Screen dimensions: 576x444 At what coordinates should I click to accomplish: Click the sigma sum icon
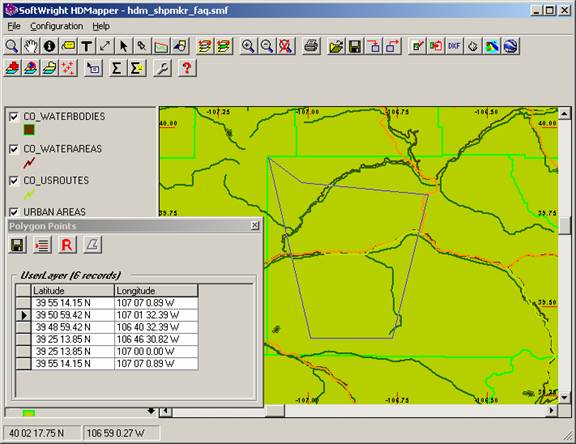pos(117,68)
